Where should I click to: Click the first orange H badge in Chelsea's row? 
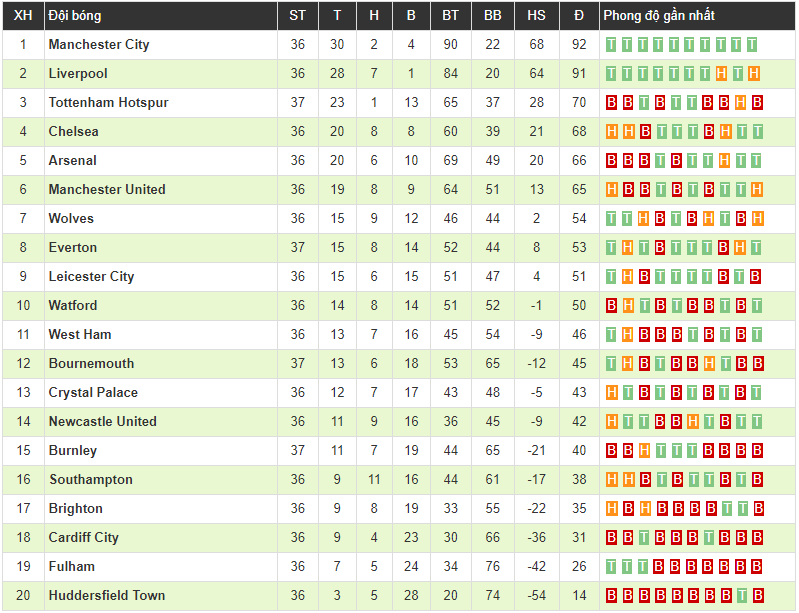(612, 132)
